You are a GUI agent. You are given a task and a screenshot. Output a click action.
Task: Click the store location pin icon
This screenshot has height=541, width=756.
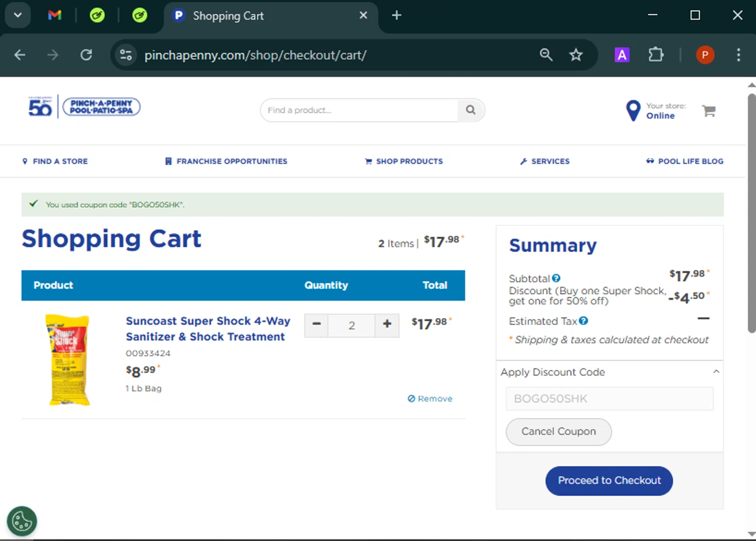click(633, 110)
